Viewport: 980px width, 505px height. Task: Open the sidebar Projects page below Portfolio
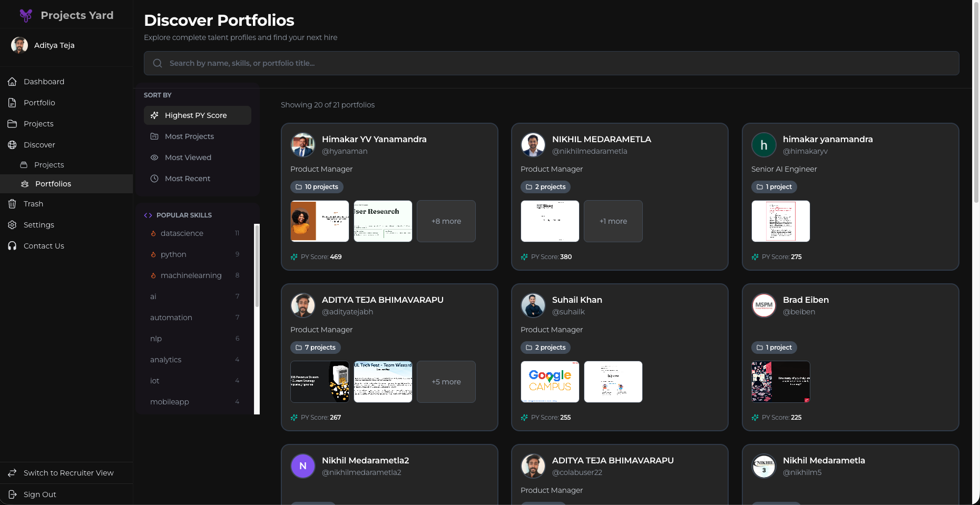66,124
